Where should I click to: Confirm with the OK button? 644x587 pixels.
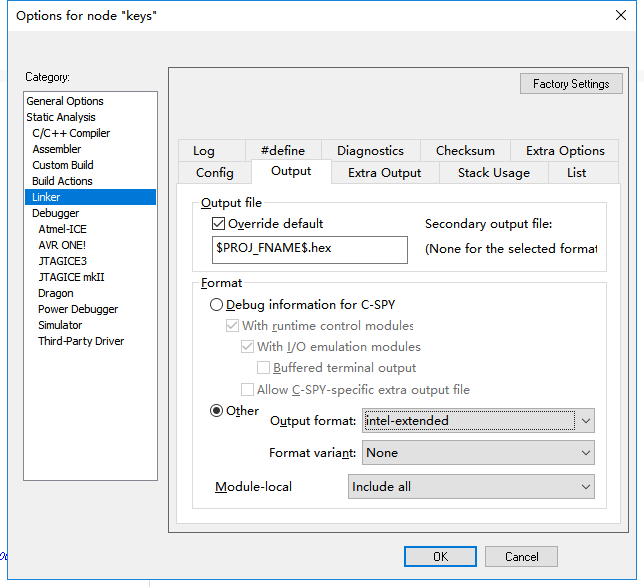tap(440, 557)
